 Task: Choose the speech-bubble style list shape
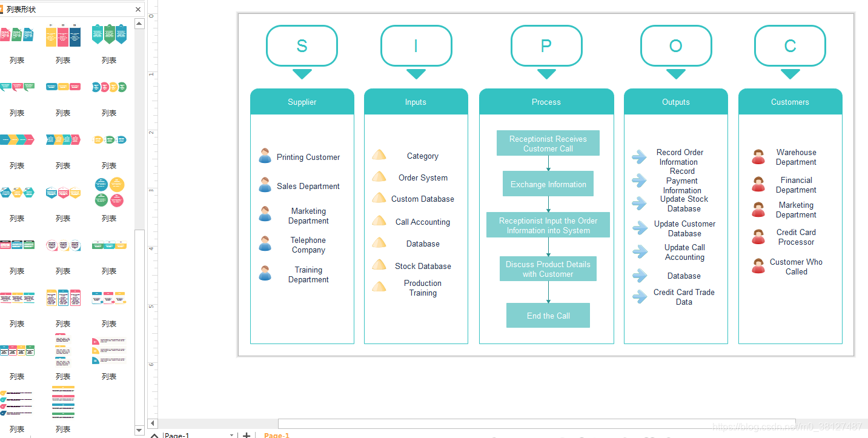(x=17, y=87)
